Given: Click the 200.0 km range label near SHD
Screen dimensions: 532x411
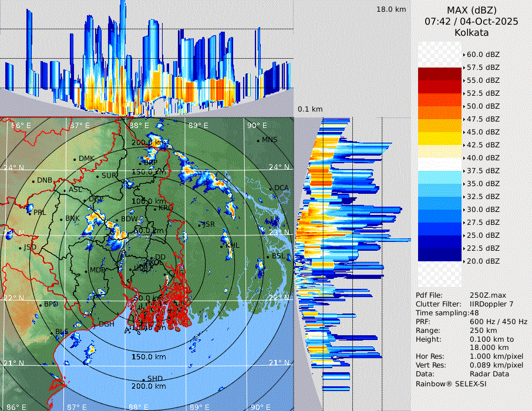Looking at the screenshot, I should (x=148, y=386).
